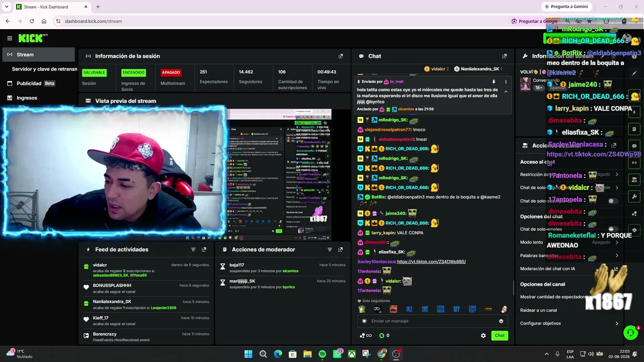Open chat settings gear
644x362 pixels.
pos(484,335)
